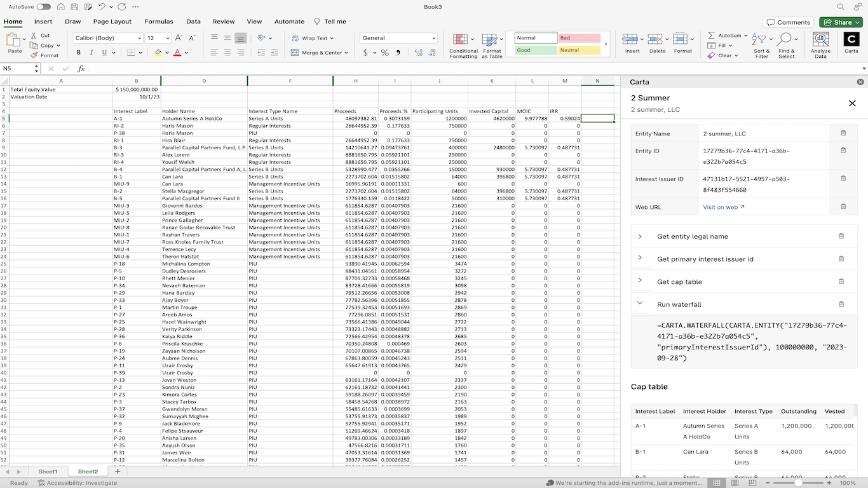The image size is (868, 488).
Task: Click the Visit on web link
Action: [x=724, y=207]
